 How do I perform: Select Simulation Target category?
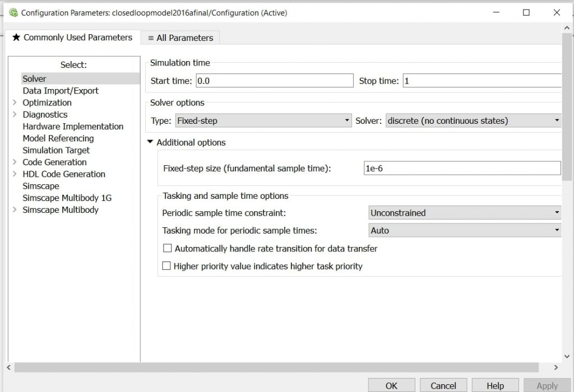[x=56, y=150]
